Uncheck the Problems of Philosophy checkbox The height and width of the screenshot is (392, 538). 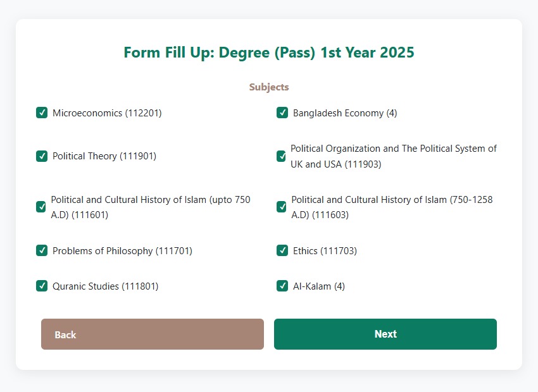point(42,250)
